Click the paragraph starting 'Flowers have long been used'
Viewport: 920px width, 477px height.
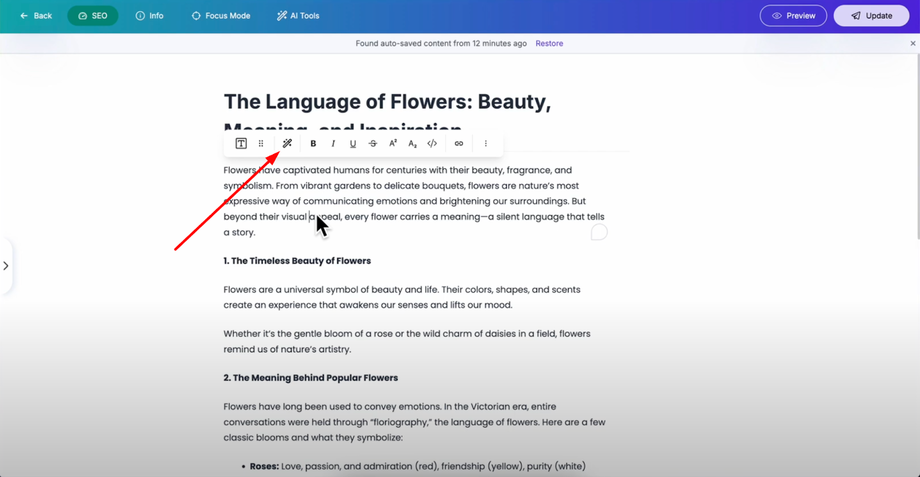point(414,422)
